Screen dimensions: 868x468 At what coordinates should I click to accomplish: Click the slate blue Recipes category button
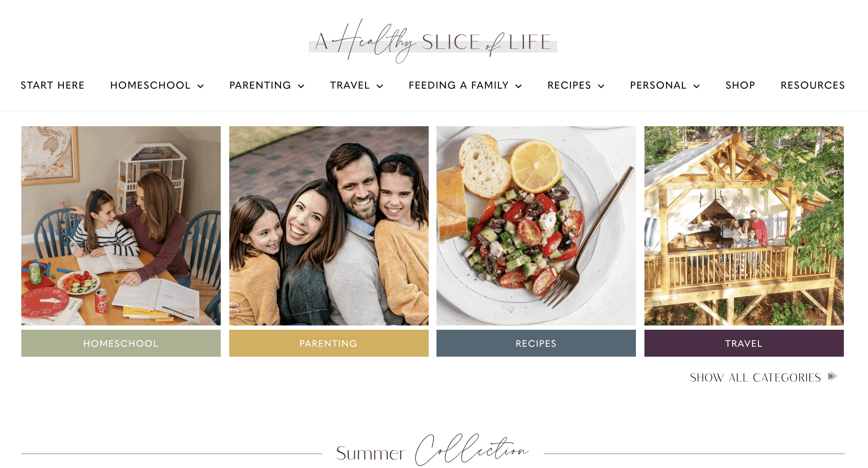click(x=536, y=343)
